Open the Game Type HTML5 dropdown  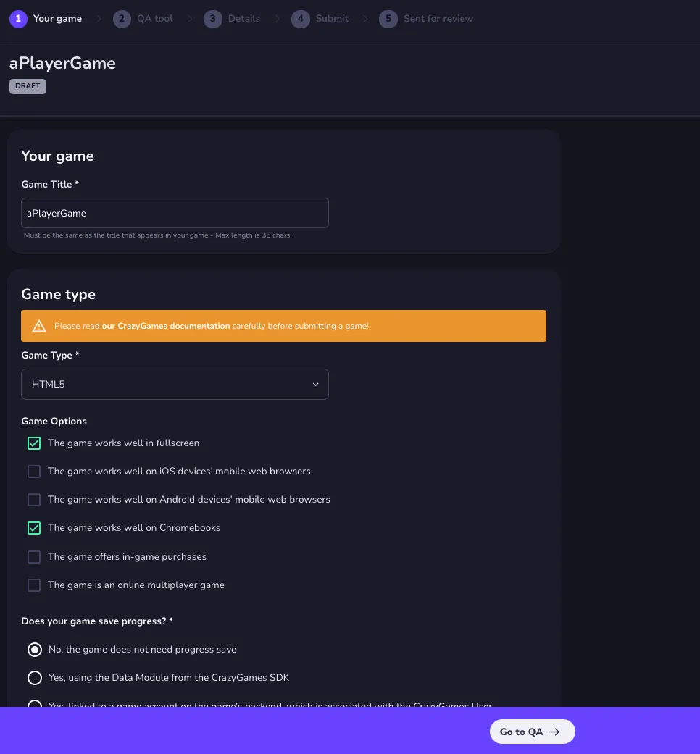coord(175,384)
